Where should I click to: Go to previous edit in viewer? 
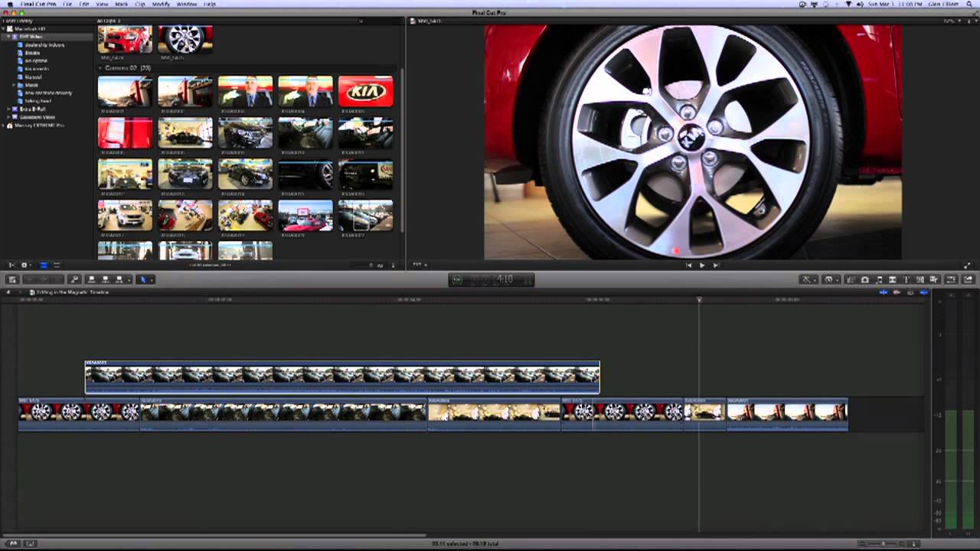688,266
